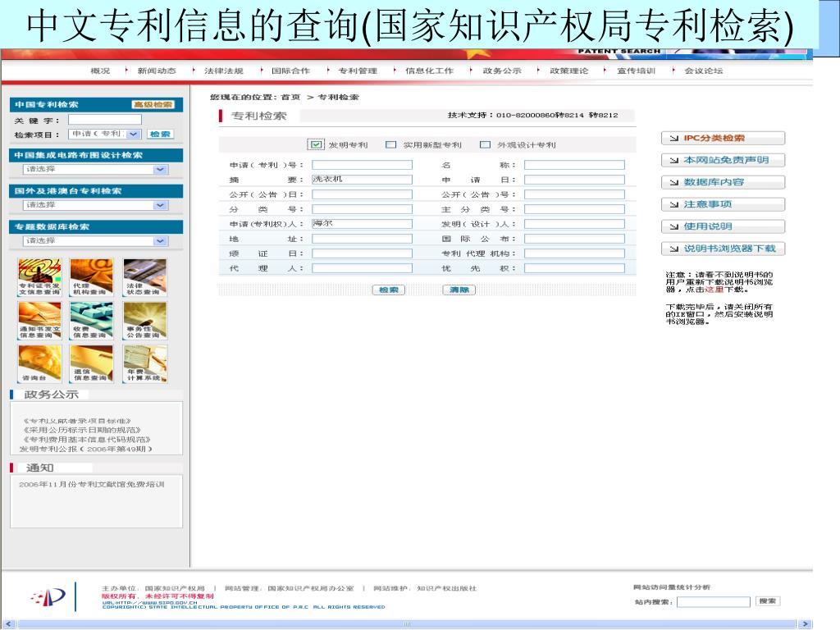Open the 年费计算系统 tile
Screen dimensions: 840x630
pyautogui.click(x=144, y=363)
